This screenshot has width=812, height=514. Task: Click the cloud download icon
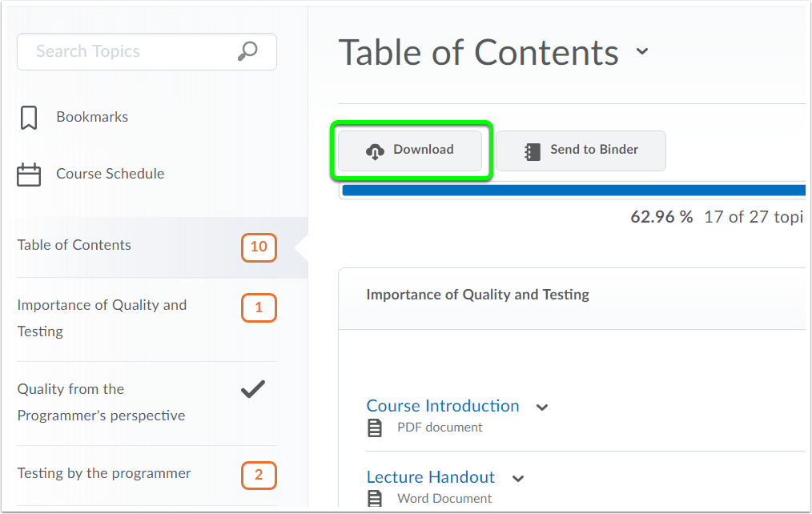pos(375,151)
